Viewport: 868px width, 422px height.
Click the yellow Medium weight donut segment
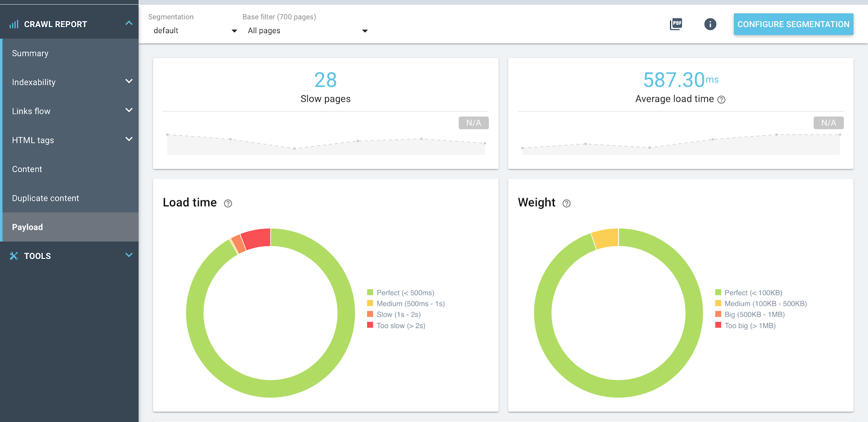click(x=606, y=238)
